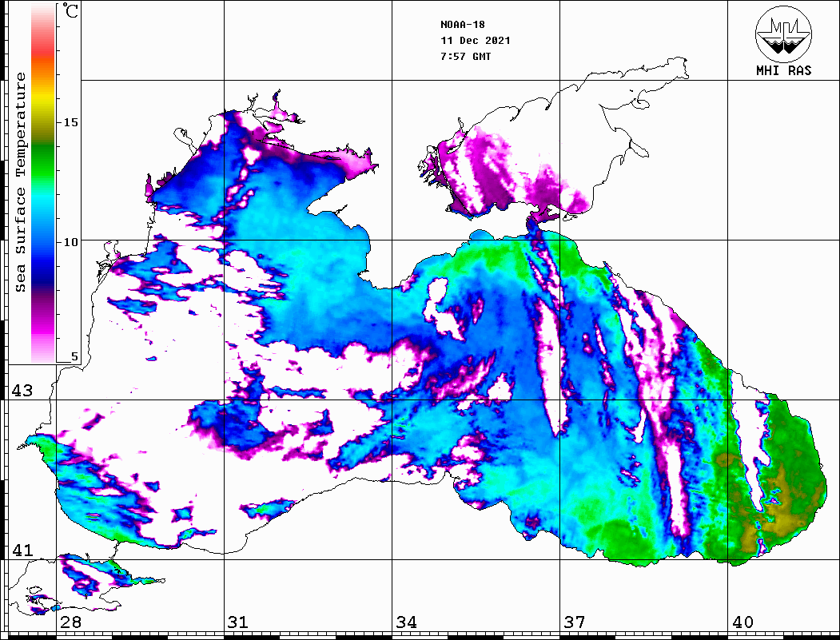The width and height of the screenshot is (840, 640).
Task: Click the temperature color scale bar
Action: [x=43, y=183]
